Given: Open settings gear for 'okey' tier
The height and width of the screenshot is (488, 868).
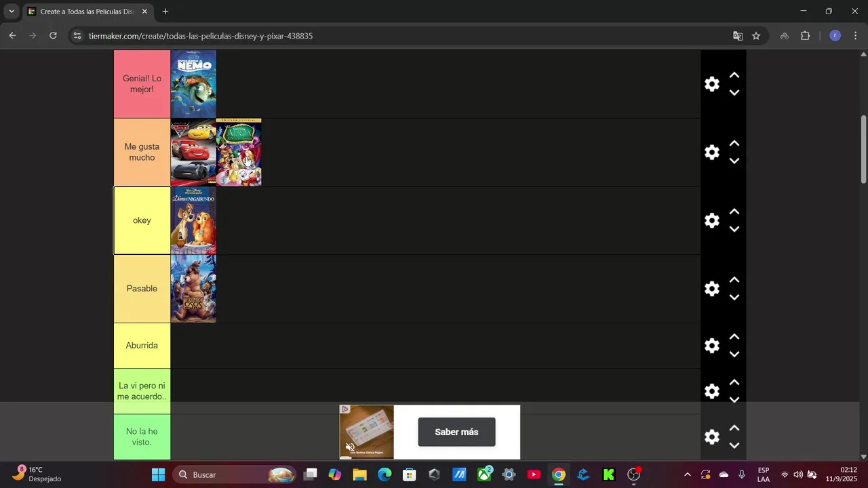Looking at the screenshot, I should tap(712, 220).
